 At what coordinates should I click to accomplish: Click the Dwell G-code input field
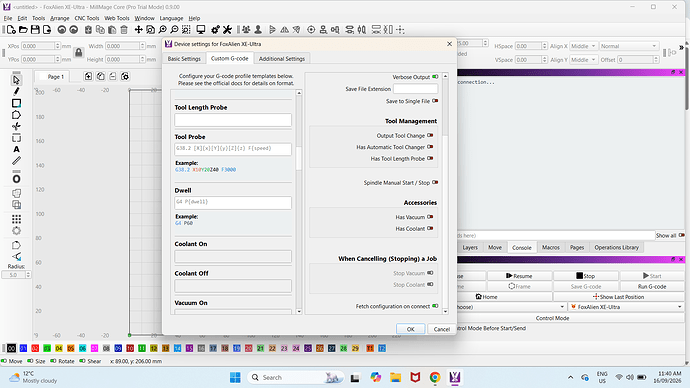[x=233, y=202]
